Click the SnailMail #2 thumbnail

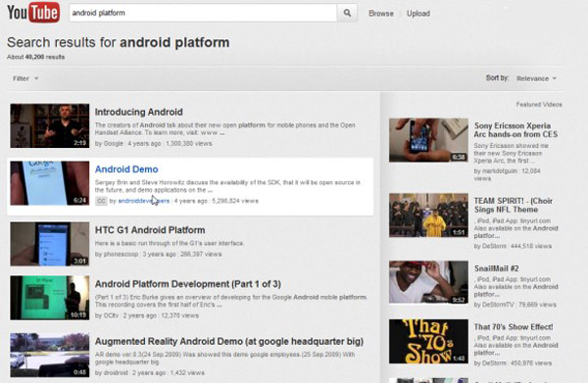428,282
